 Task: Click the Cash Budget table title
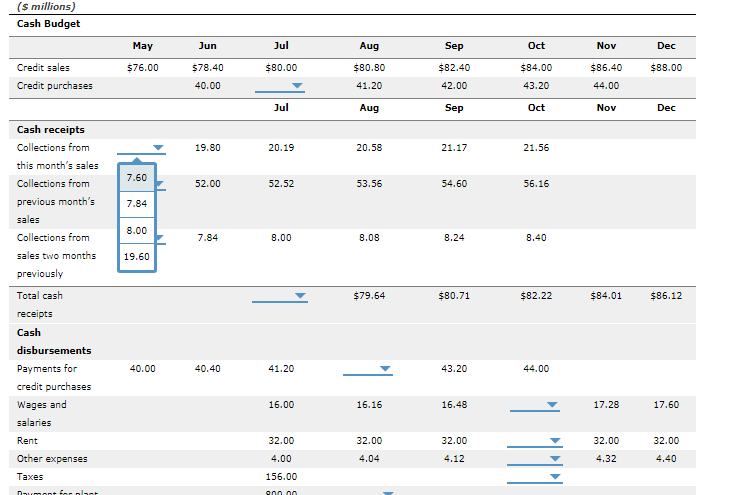(49, 24)
